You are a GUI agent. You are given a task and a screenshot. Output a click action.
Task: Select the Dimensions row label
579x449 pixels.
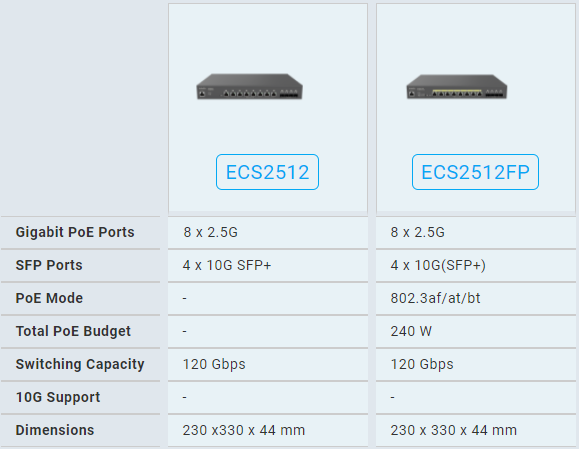pyautogui.click(x=55, y=430)
